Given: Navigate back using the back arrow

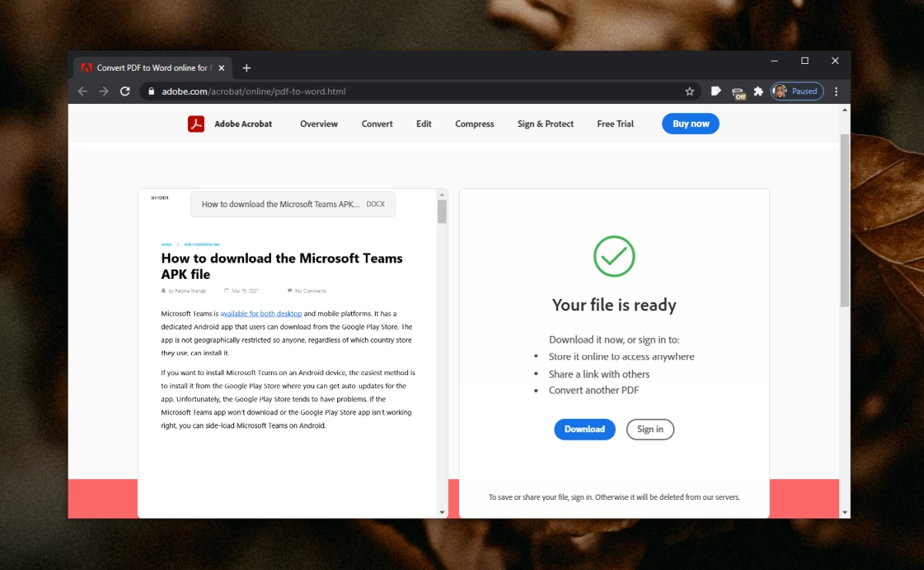Looking at the screenshot, I should tap(82, 91).
